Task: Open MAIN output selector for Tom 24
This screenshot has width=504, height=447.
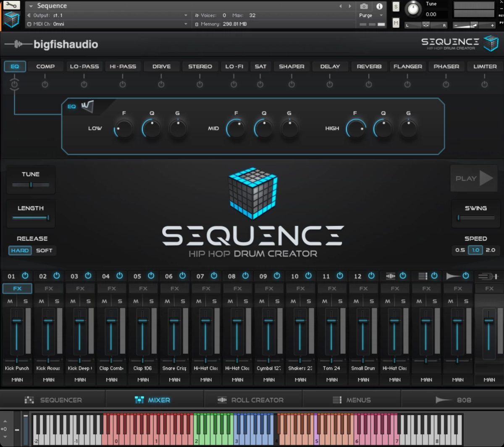Action: click(332, 380)
